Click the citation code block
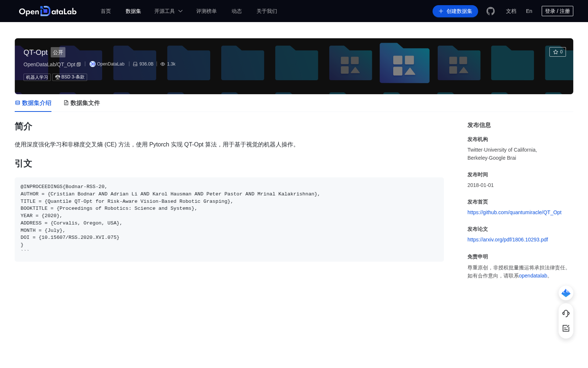This screenshot has width=588, height=368. [x=229, y=219]
